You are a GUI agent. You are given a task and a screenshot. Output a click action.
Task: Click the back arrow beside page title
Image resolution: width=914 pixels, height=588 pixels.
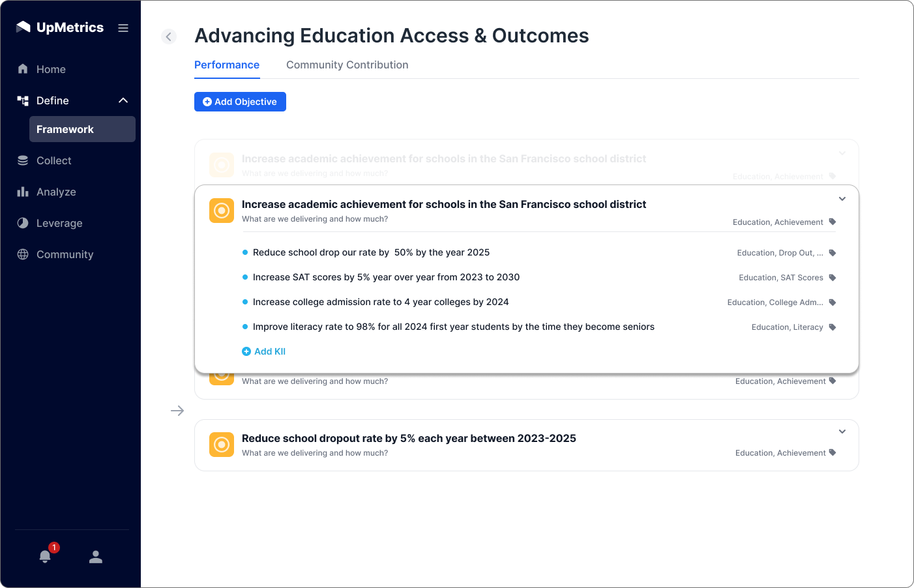[x=169, y=37]
